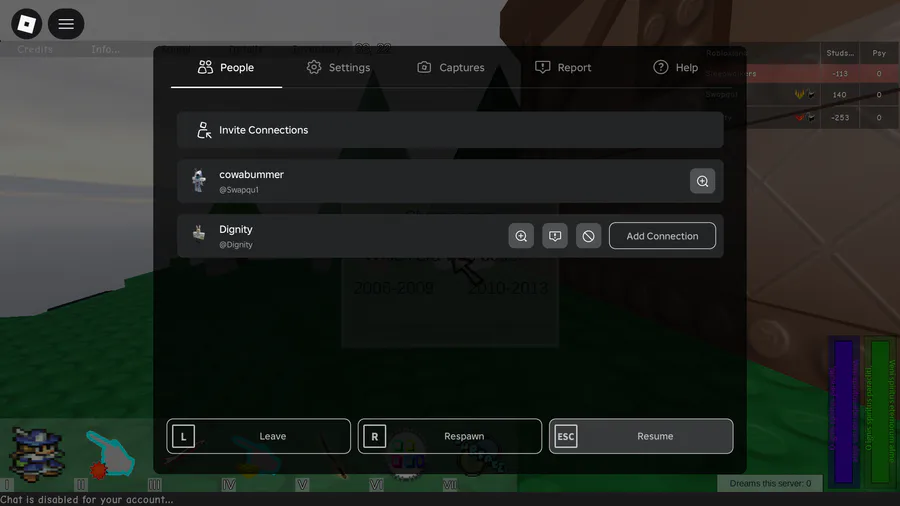Click the Respawn button
Image resolution: width=900 pixels, height=506 pixels.
point(449,436)
